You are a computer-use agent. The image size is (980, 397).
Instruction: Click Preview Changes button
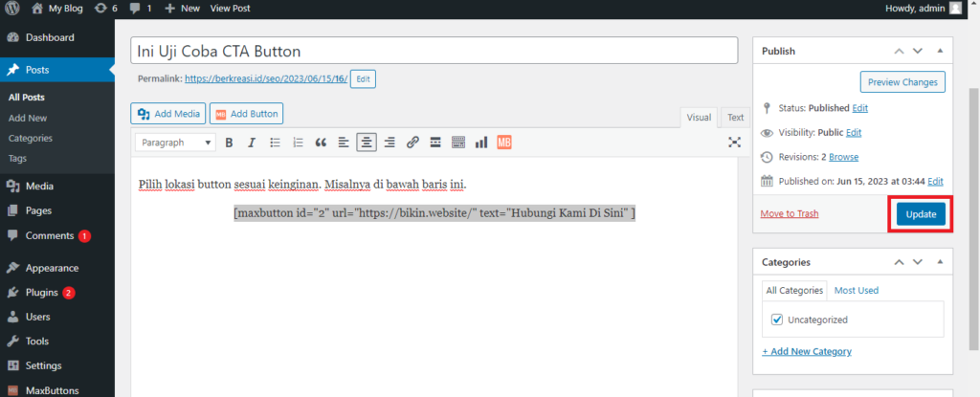902,82
